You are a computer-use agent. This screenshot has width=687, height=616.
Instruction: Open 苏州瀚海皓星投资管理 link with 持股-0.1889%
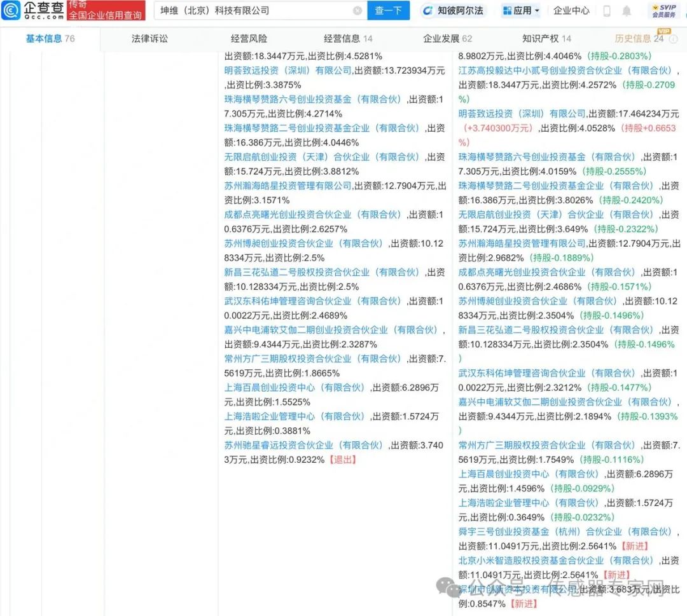pos(522,243)
